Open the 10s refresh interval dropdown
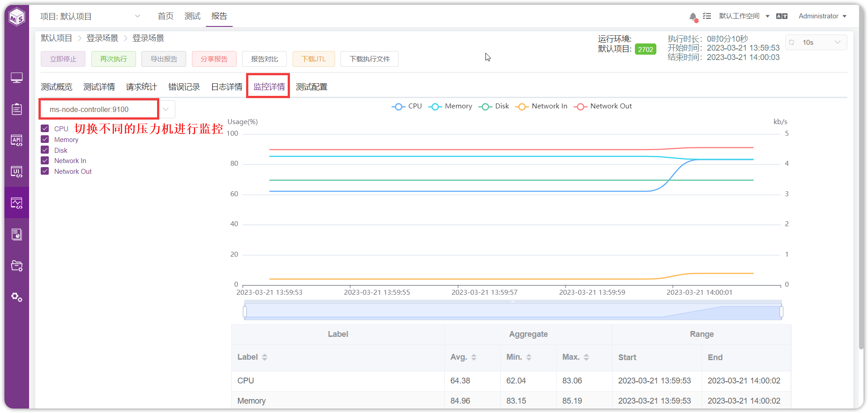 [x=816, y=42]
